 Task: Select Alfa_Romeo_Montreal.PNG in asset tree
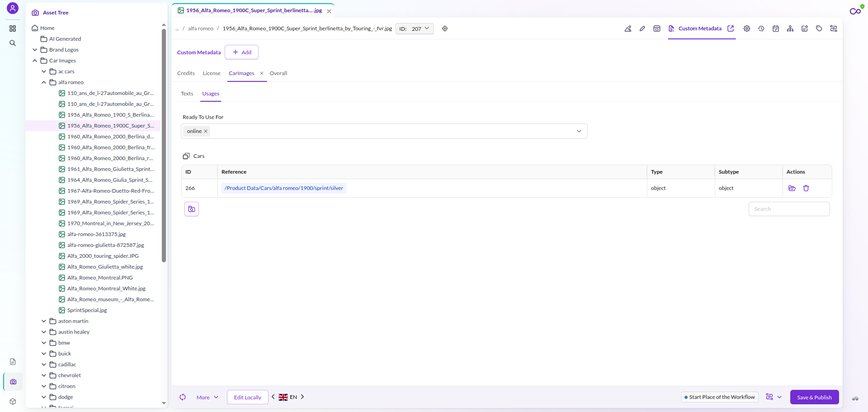tap(100, 278)
